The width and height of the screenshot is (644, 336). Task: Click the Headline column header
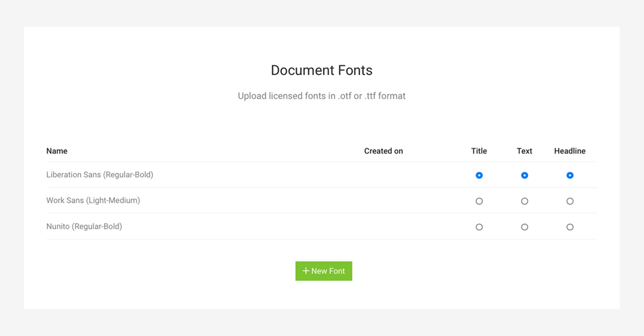click(x=570, y=151)
